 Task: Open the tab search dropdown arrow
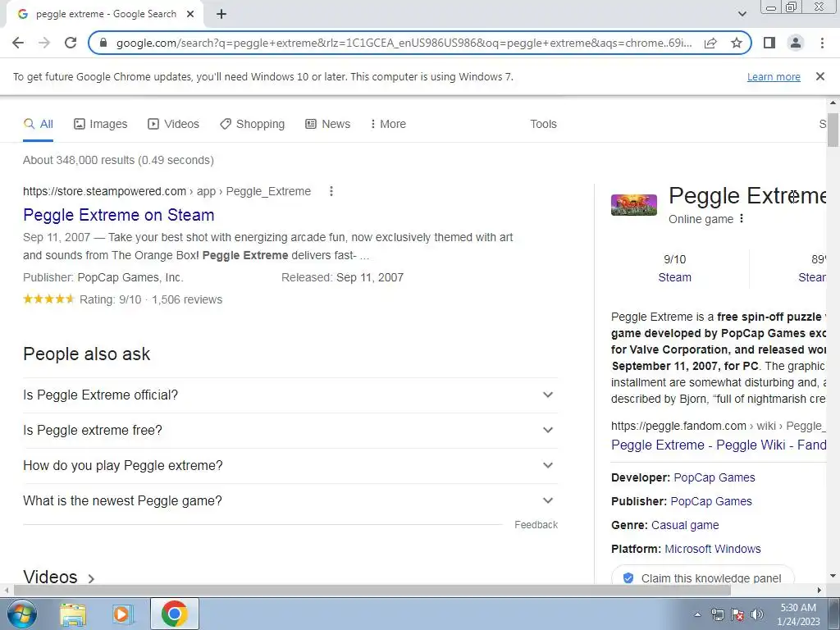point(742,14)
